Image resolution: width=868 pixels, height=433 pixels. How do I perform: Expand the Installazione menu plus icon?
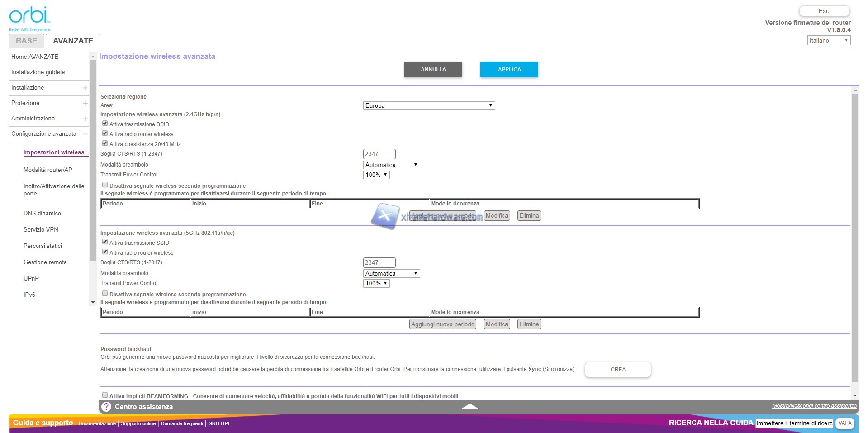(85, 88)
